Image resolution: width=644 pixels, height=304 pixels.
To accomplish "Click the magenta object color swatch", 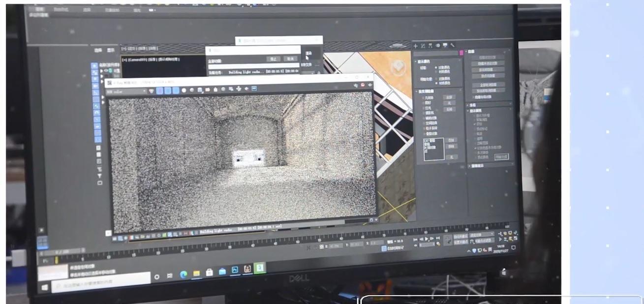I will tap(461, 52).
